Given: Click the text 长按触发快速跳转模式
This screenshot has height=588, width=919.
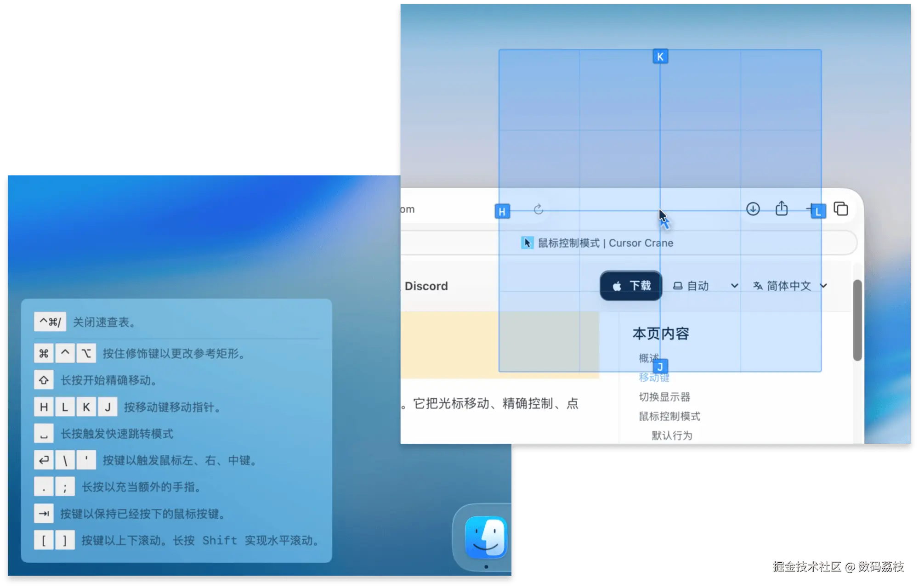Looking at the screenshot, I should 117,434.
